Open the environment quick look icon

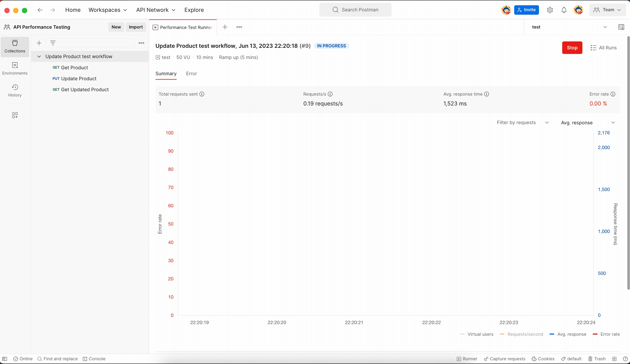(621, 27)
